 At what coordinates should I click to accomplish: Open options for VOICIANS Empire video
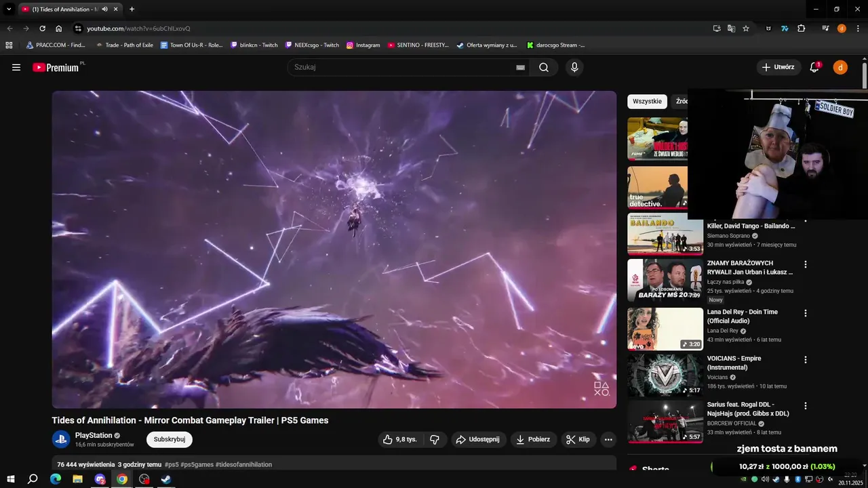click(806, 359)
